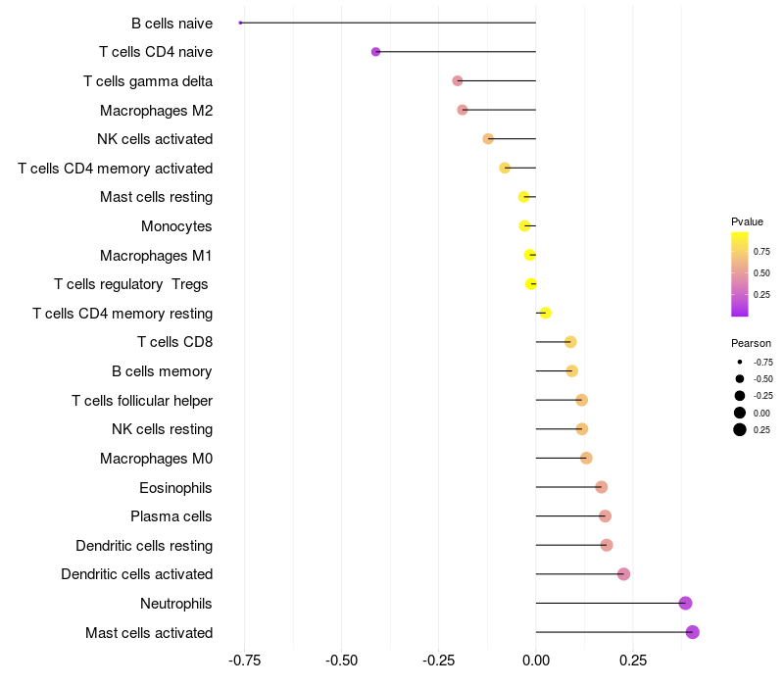Click the T cells gamma delta point
Image resolution: width=784 pixels, height=686 pixels.
coord(457,80)
